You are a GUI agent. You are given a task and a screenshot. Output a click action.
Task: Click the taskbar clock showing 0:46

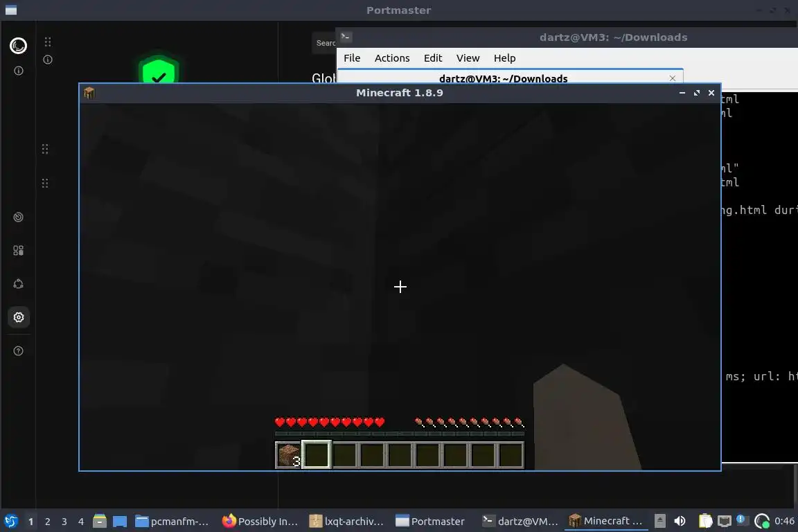coord(784,521)
